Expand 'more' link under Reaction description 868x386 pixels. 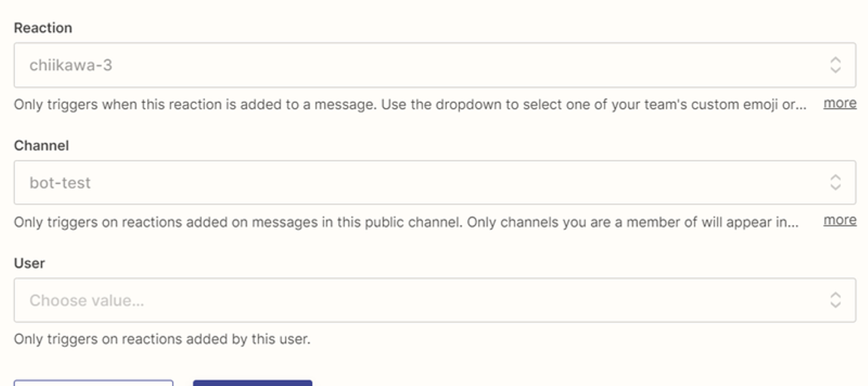point(840,104)
